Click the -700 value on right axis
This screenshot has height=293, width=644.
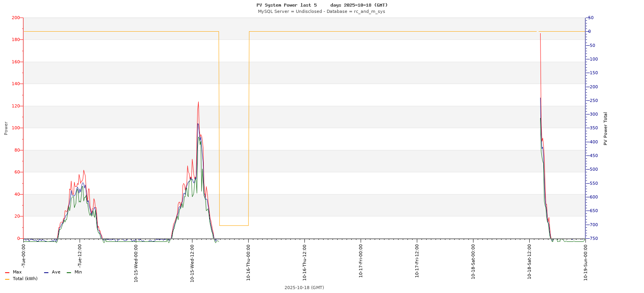tap(592, 225)
